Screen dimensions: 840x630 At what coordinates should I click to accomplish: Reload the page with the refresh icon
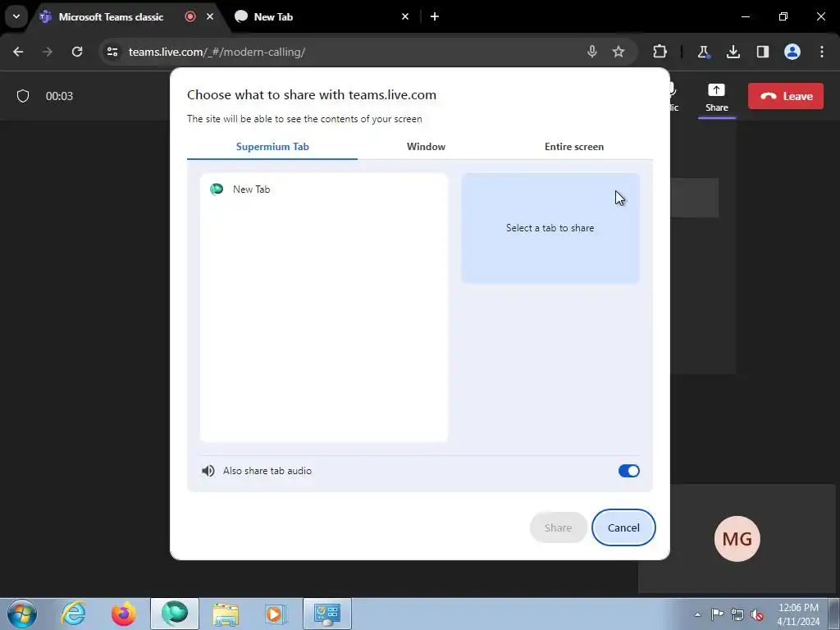(x=77, y=52)
